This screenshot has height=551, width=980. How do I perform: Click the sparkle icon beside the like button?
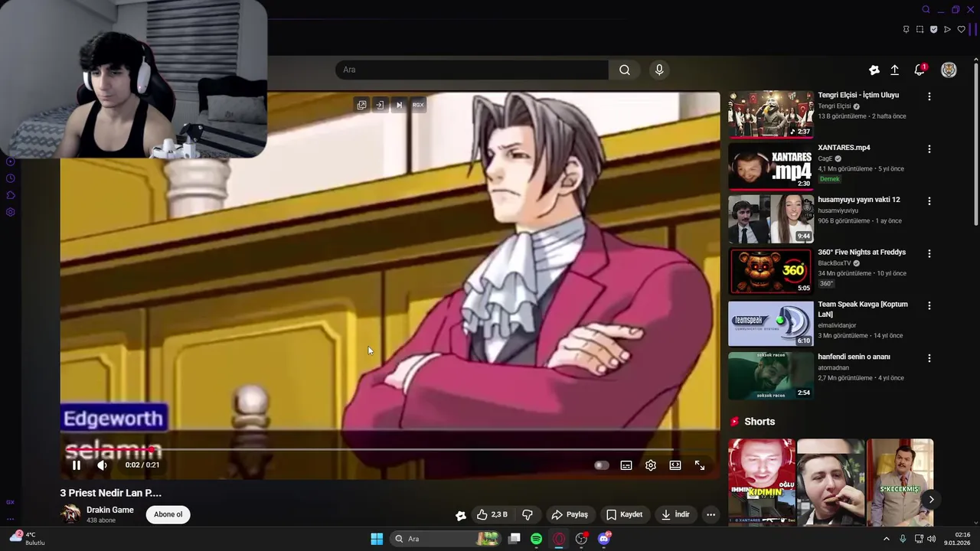pyautogui.click(x=460, y=515)
